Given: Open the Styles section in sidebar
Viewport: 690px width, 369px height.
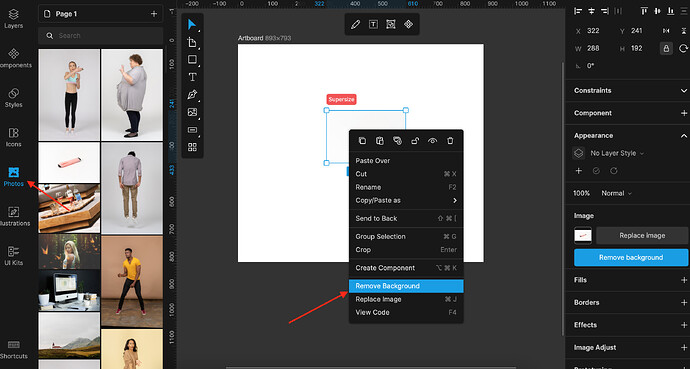Looking at the screenshot, I should (x=13, y=98).
